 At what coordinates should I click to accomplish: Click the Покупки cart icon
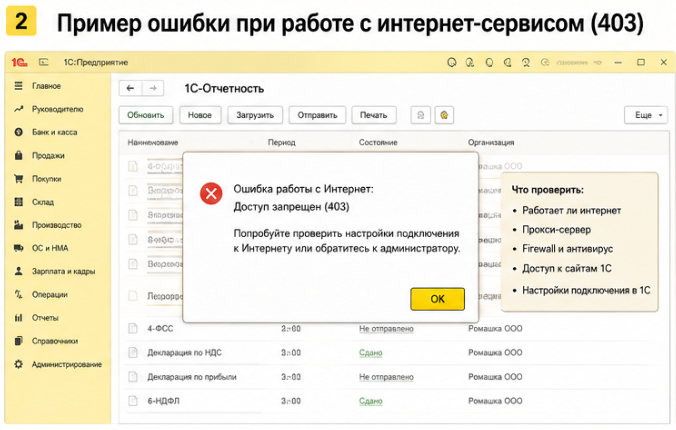pyautogui.click(x=18, y=179)
